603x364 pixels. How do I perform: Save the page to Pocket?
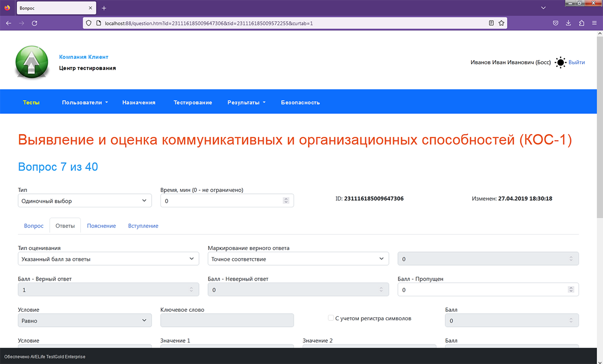[x=555, y=23]
